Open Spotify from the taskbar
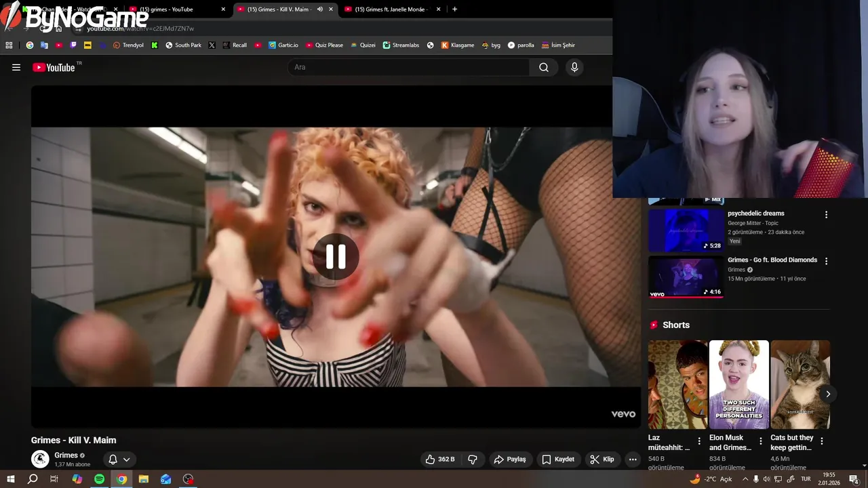This screenshot has height=488, width=868. coord(99,479)
